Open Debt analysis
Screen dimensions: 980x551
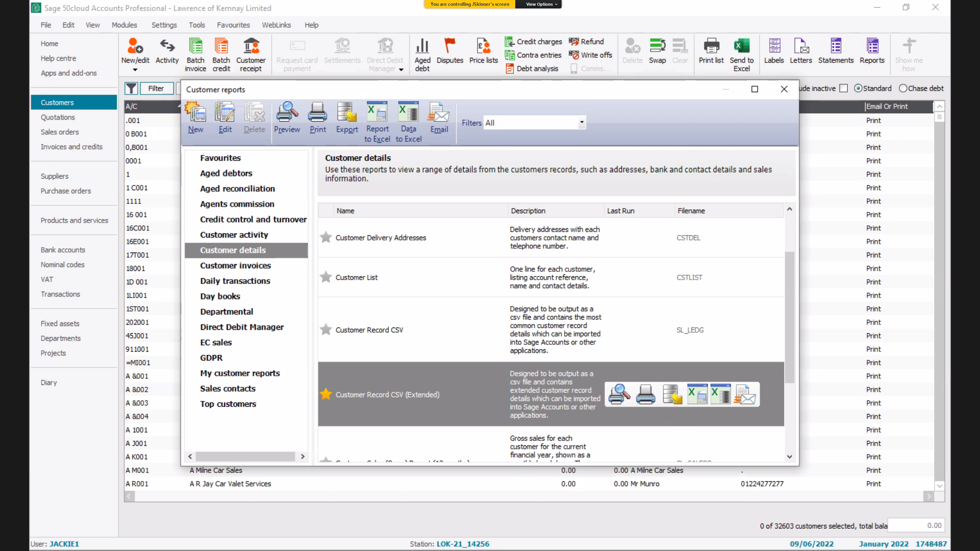point(532,68)
